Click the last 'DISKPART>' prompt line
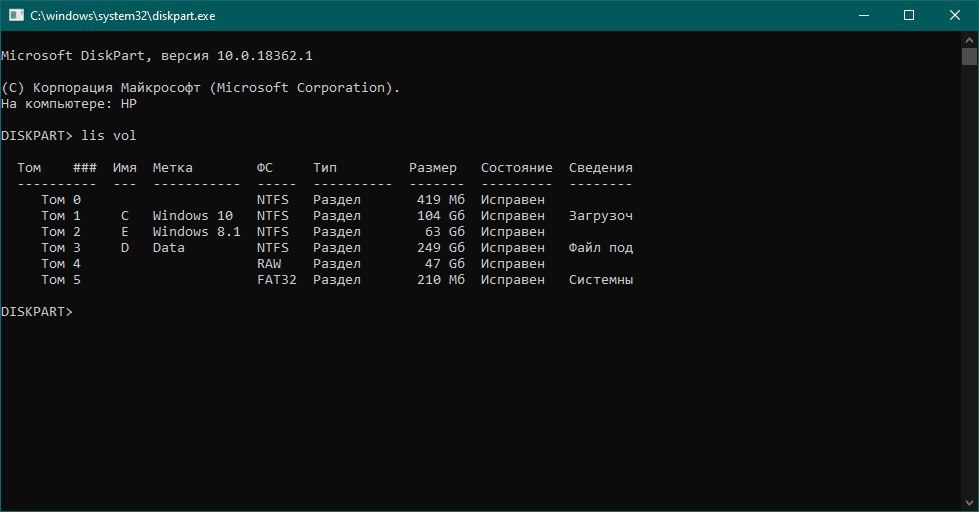 tap(37, 312)
